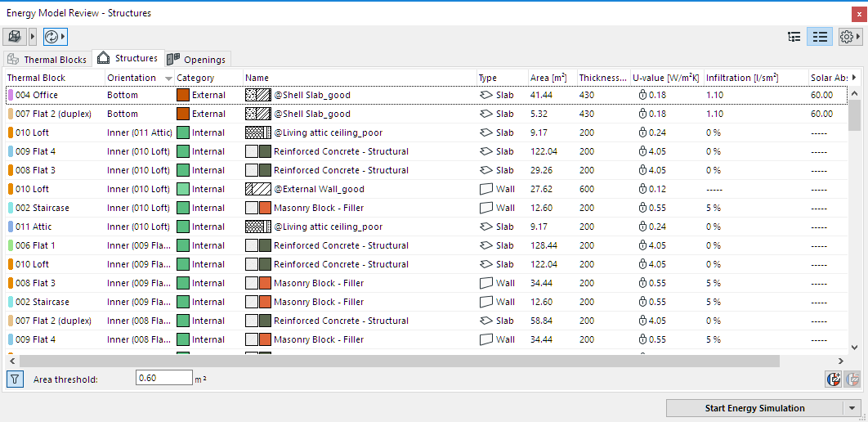Screen dimensions: 868x422
Task: Sort by Thermal Block column header
Action: 56,78
